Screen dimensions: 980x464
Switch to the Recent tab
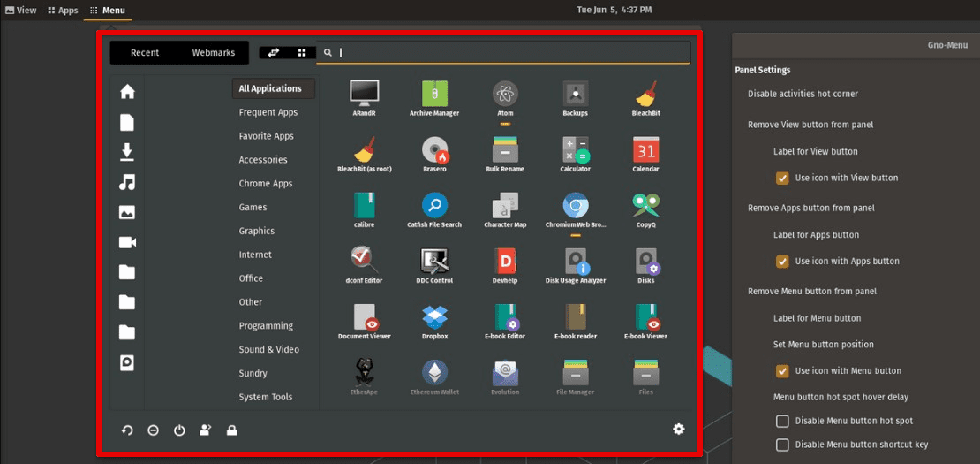click(x=145, y=52)
